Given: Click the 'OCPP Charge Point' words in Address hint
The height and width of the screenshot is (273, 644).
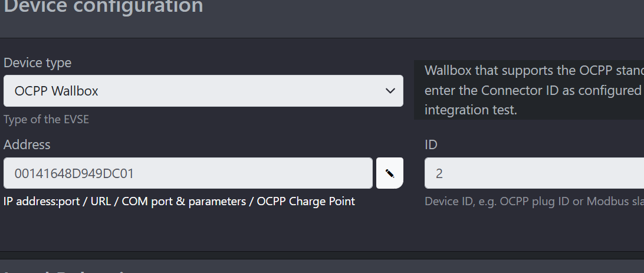Looking at the screenshot, I should click(x=306, y=202).
